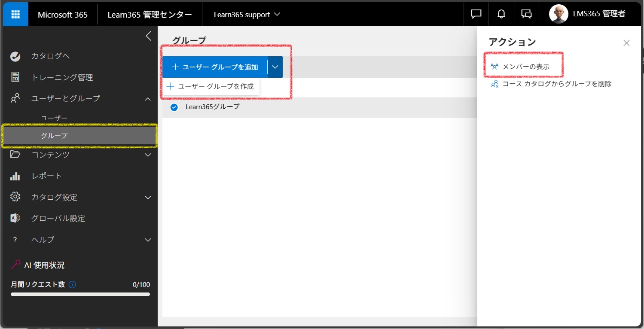Viewport: 644px width, 329px height.
Task: Click the ユーザー グループを追加 button
Action: 215,67
